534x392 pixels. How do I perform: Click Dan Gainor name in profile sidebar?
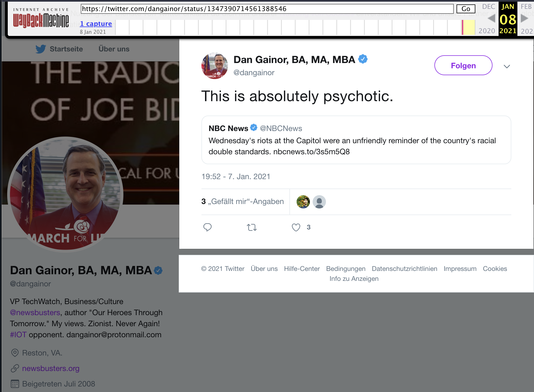point(81,270)
